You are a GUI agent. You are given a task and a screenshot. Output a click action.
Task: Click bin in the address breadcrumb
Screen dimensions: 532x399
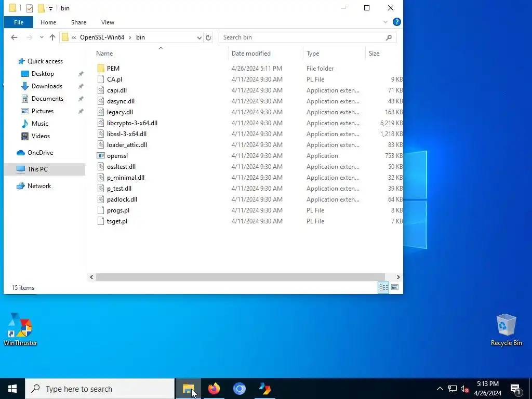click(x=140, y=37)
